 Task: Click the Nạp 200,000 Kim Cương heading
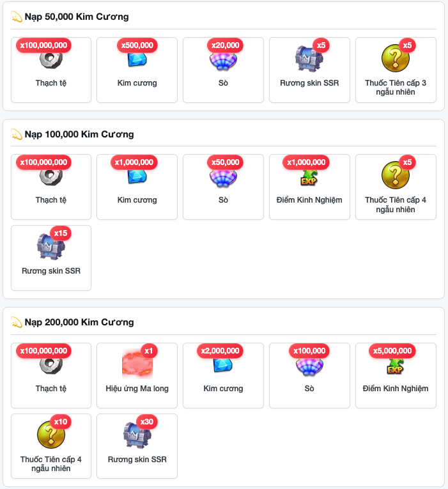(x=79, y=322)
